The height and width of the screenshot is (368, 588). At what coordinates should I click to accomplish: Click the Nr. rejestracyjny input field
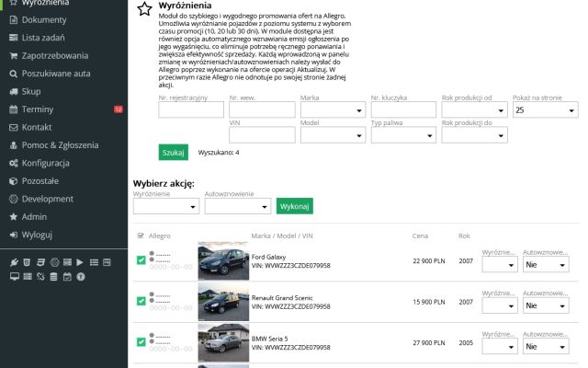click(x=191, y=109)
